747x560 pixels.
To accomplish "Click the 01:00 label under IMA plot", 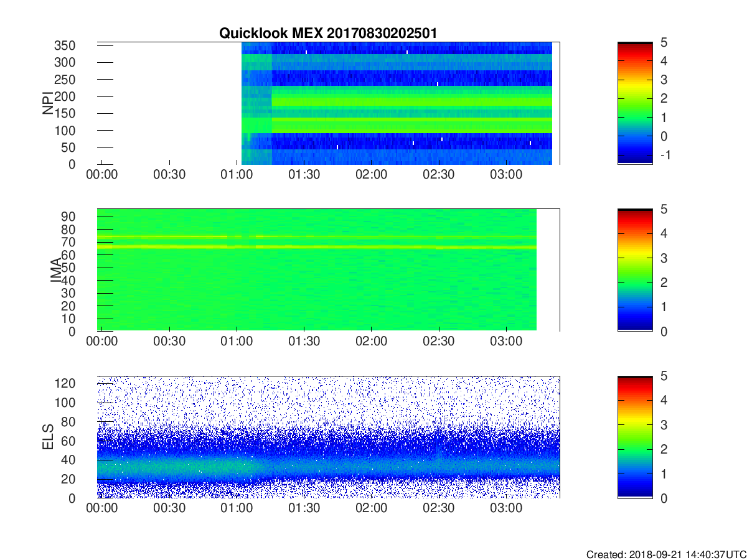I will [237, 342].
